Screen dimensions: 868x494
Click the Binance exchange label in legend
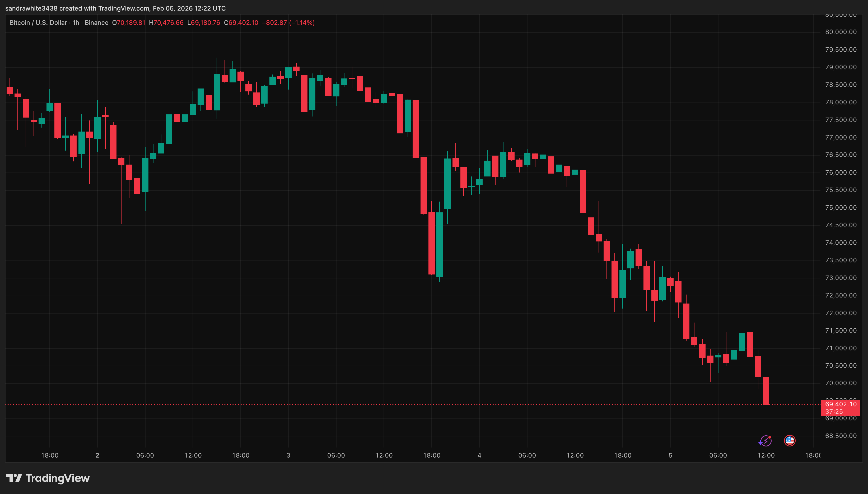click(x=96, y=23)
